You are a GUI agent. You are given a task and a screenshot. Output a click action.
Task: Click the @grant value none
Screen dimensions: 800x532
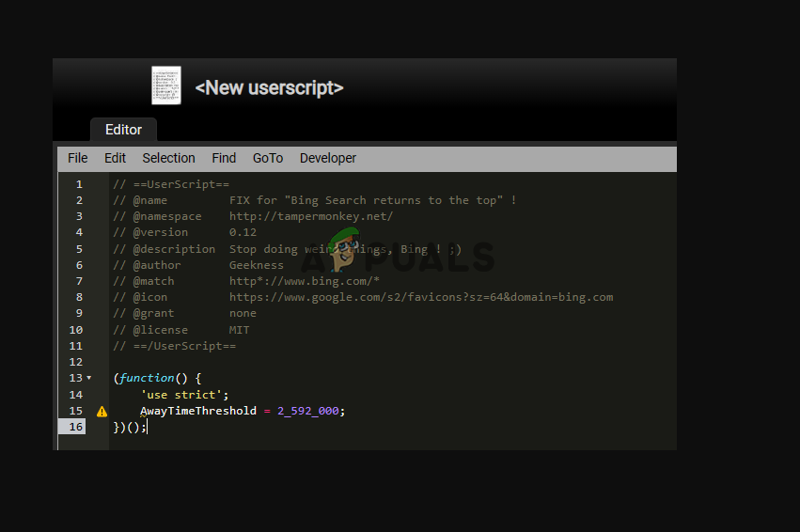point(243,313)
